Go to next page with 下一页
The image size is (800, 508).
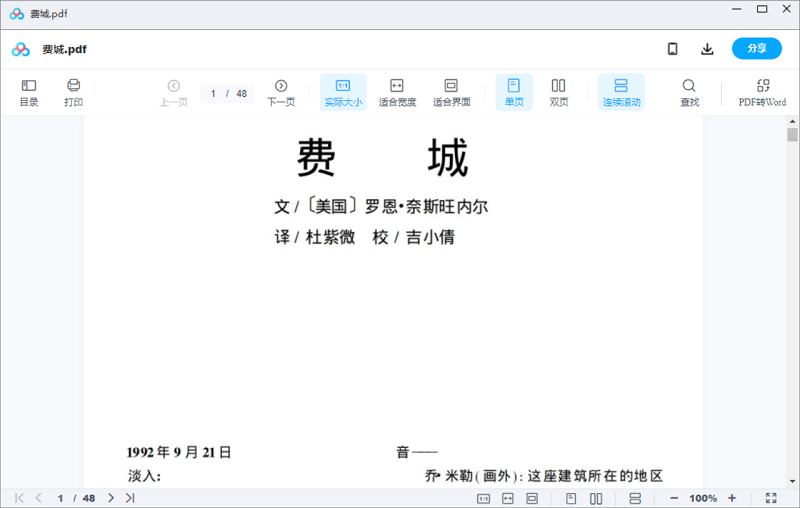(281, 92)
